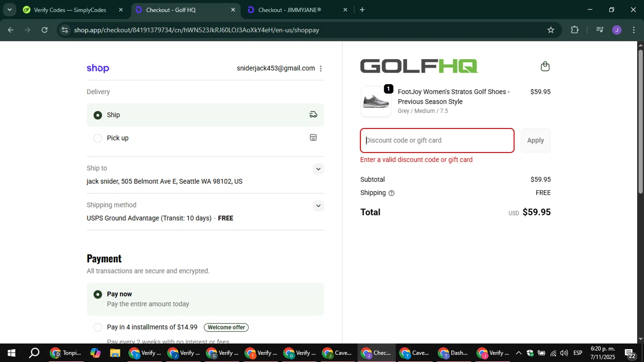The width and height of the screenshot is (644, 362).
Task: Reload the checkout page
Action: [x=45, y=30]
